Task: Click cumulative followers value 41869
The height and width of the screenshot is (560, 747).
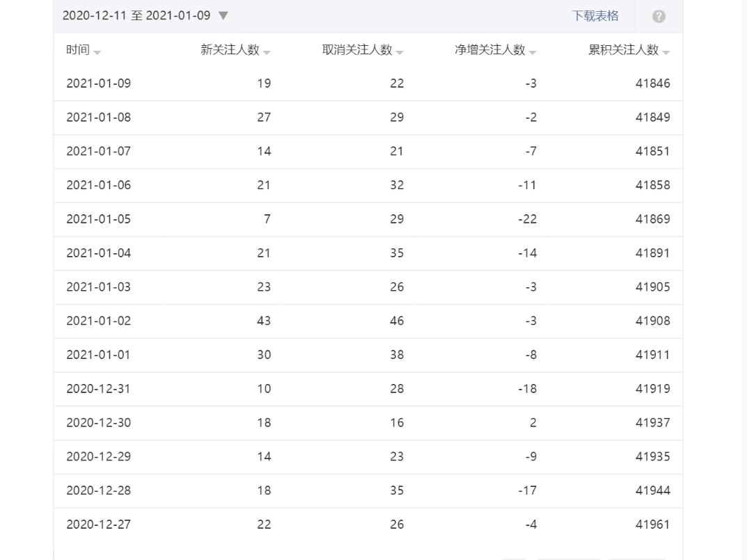Action: click(x=652, y=219)
